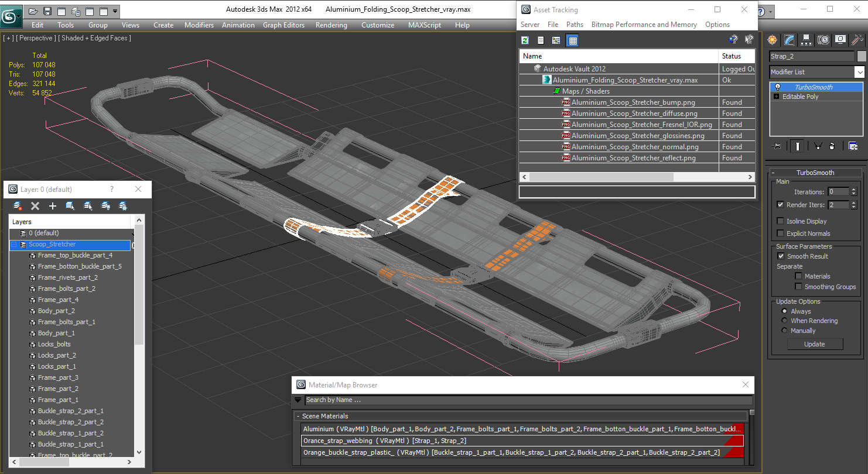Viewport: 868px width, 474px height.
Task: Increase the Iterations spinner value
Action: (853, 190)
